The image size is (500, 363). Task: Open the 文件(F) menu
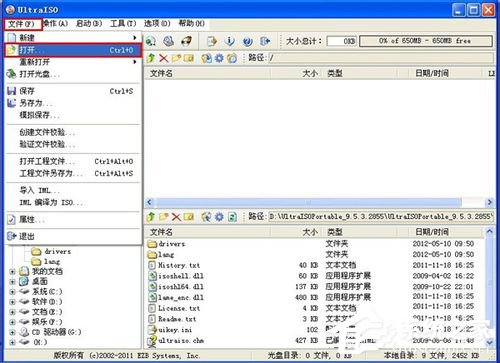point(22,24)
